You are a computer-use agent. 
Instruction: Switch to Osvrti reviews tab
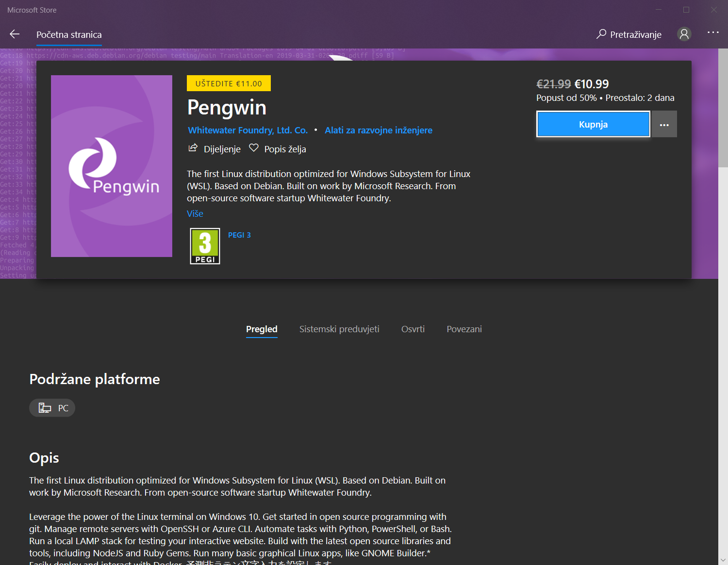(x=413, y=329)
